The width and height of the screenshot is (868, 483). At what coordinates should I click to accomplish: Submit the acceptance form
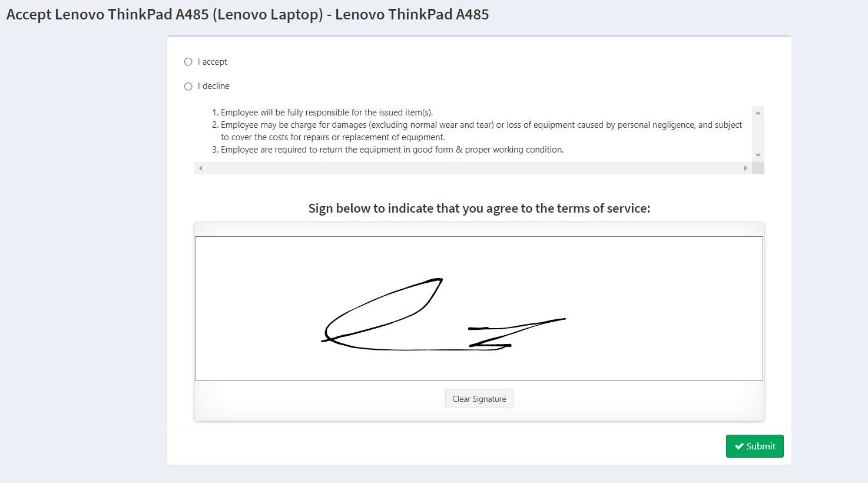(x=755, y=446)
